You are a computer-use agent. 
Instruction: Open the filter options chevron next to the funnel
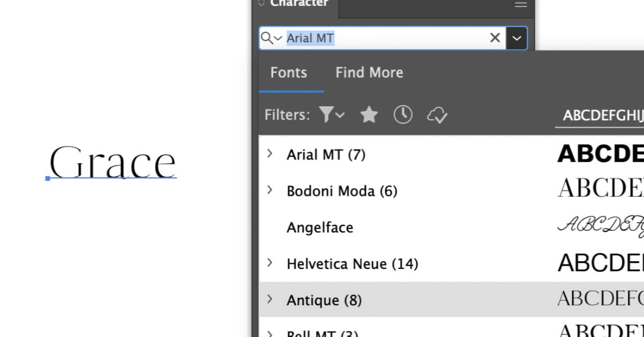pos(339,115)
